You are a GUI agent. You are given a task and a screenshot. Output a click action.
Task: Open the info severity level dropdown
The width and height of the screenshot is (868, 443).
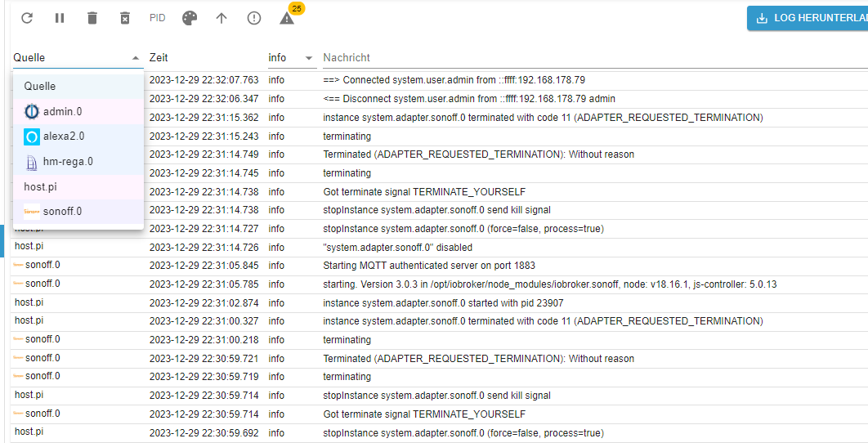pos(292,57)
